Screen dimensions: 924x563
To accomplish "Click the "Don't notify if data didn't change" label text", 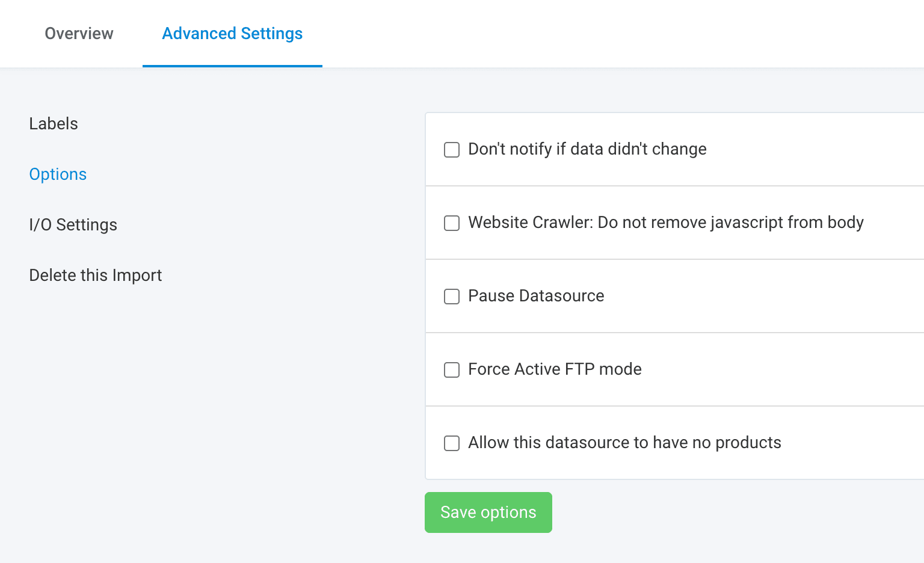I will [x=587, y=149].
